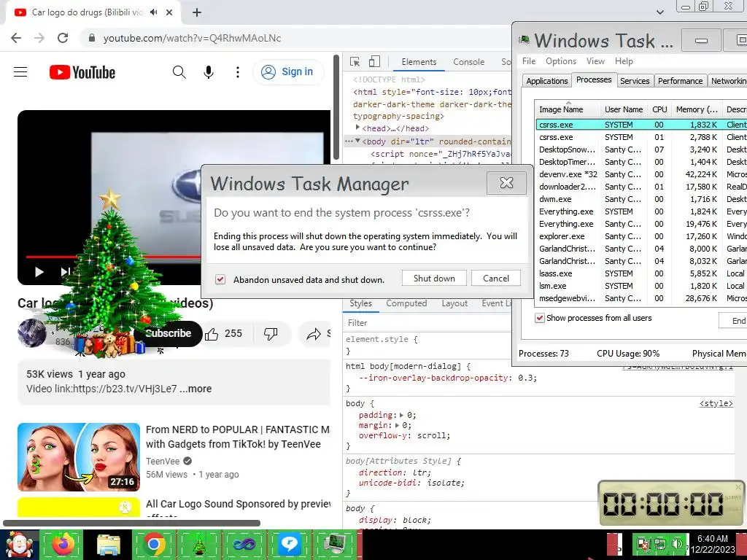Open the Help menu in Task Manager
The image size is (747, 560).
(x=624, y=61)
